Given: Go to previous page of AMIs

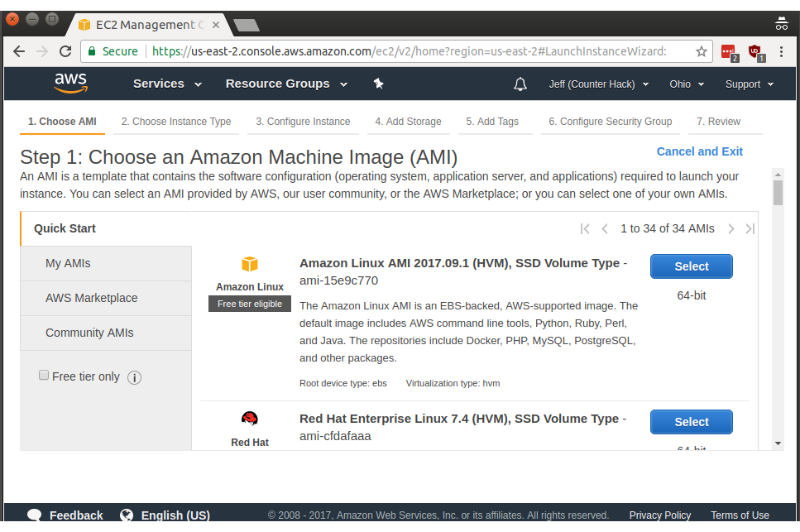Looking at the screenshot, I should (x=605, y=228).
